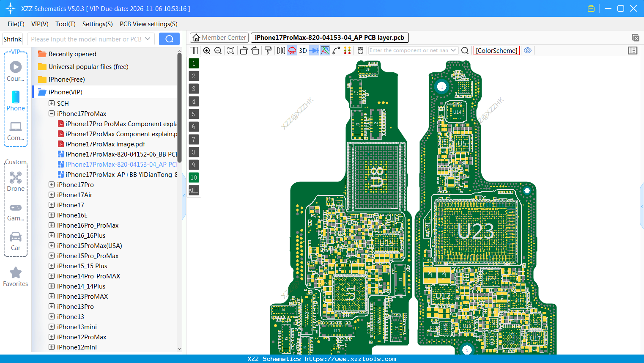
Task: Toggle the red lamp highlight mode
Action: click(292, 50)
